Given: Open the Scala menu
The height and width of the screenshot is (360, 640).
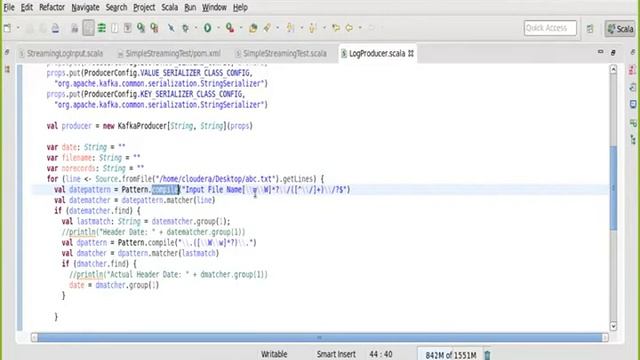Looking at the screenshot, I should (169, 7).
